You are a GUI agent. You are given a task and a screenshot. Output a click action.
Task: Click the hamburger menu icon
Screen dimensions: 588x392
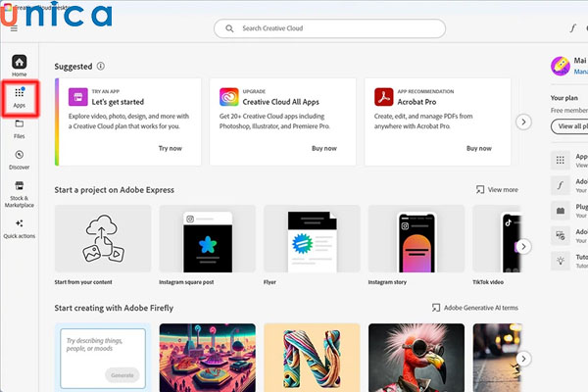point(14,29)
